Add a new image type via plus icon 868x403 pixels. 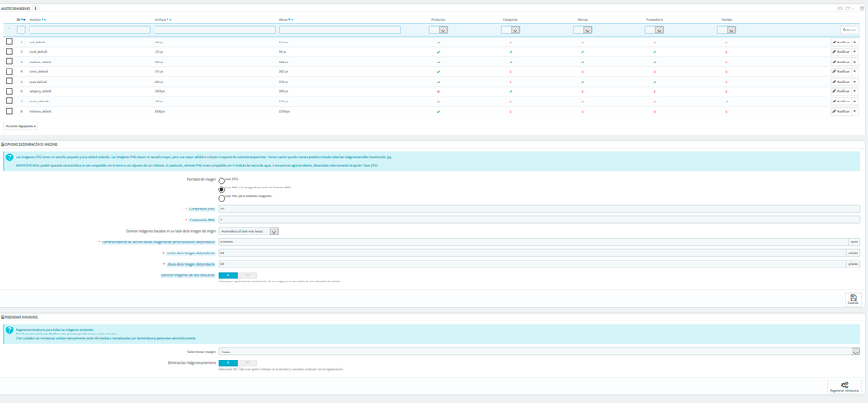click(840, 9)
